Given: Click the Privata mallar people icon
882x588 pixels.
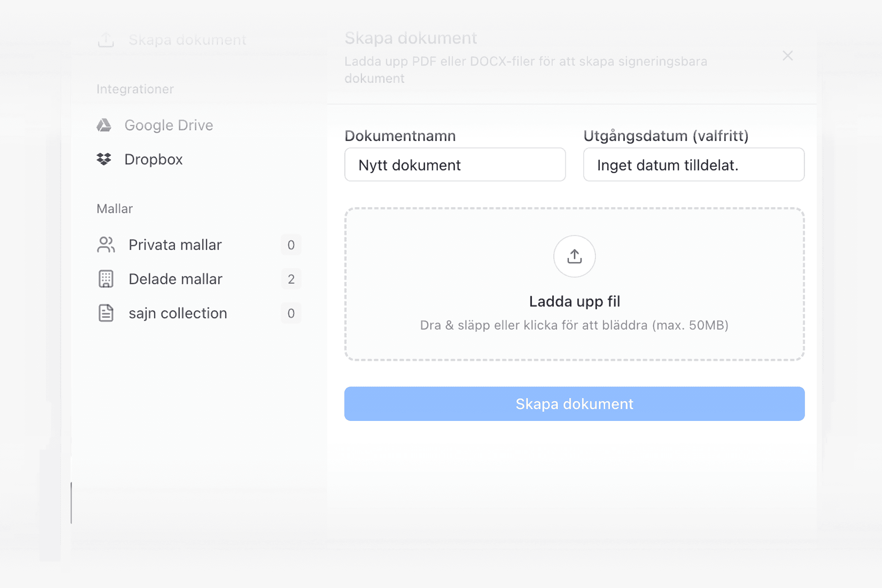Looking at the screenshot, I should 106,245.
